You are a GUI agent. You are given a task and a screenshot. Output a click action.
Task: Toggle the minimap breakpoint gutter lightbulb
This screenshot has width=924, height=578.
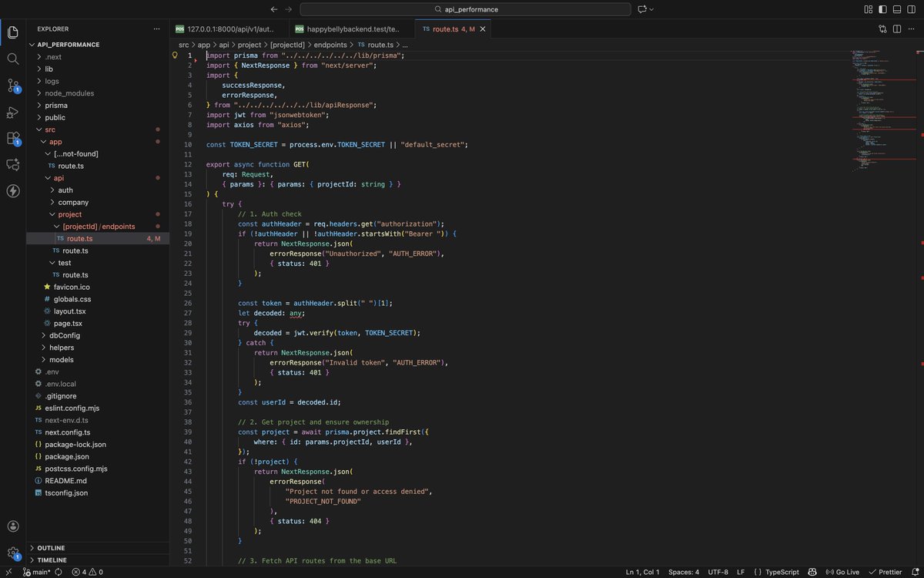(x=176, y=55)
